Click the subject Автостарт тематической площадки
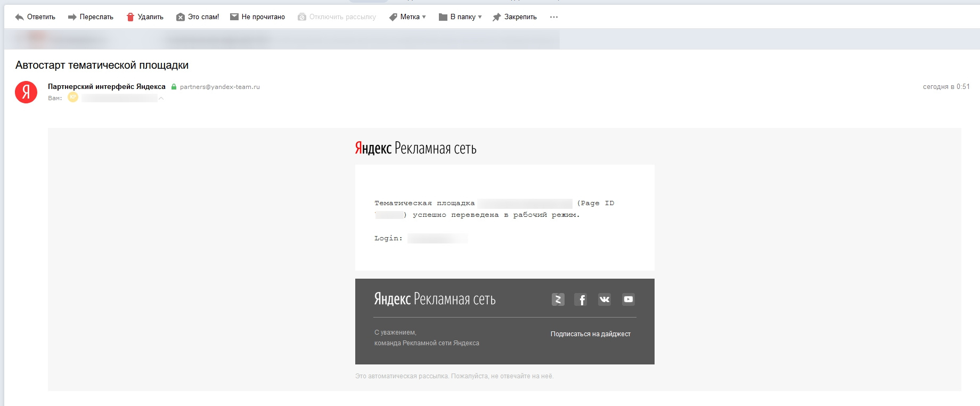The image size is (980, 406). (x=102, y=65)
